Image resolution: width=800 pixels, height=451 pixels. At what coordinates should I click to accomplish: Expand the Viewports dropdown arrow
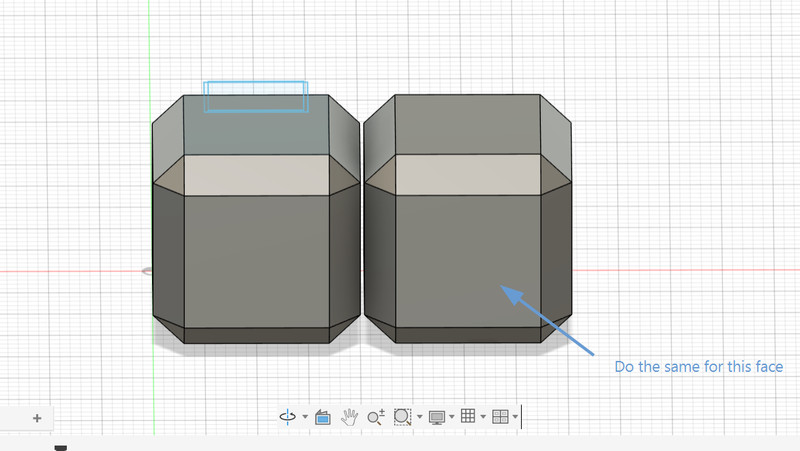(515, 417)
